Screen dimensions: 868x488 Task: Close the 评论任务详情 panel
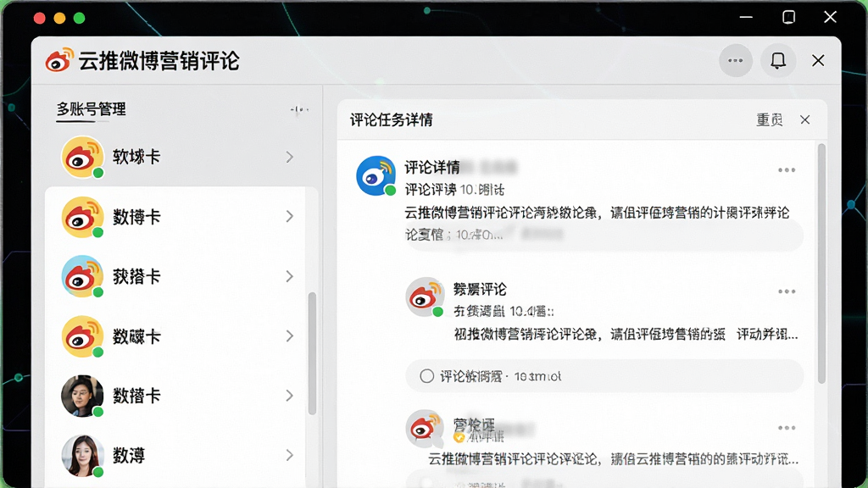[x=805, y=119]
